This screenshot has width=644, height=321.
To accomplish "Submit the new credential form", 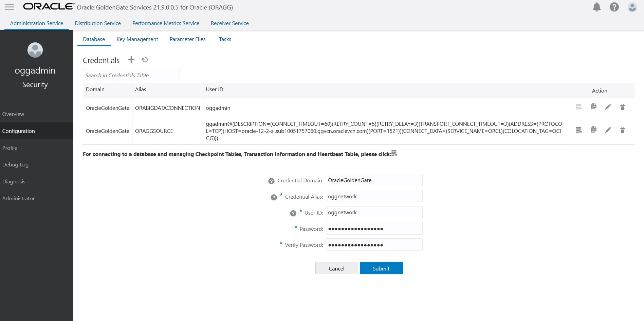I will point(381,268).
